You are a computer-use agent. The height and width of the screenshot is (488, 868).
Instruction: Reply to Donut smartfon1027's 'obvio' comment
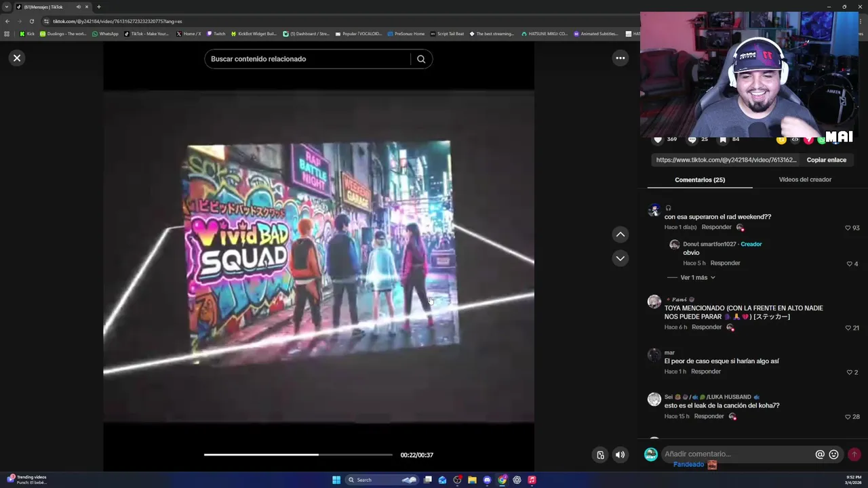pyautogui.click(x=725, y=263)
